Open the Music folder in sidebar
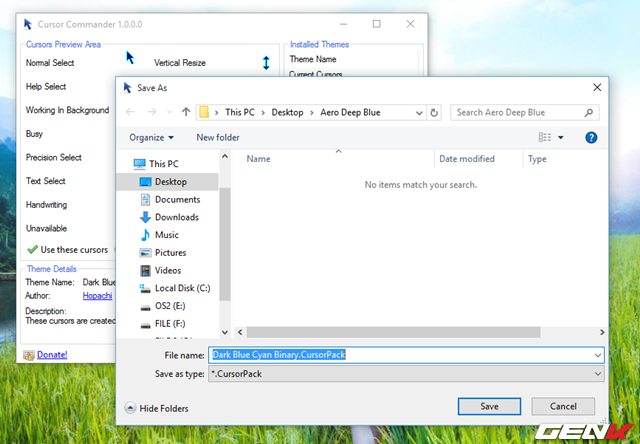640x444 pixels. pyautogui.click(x=166, y=235)
